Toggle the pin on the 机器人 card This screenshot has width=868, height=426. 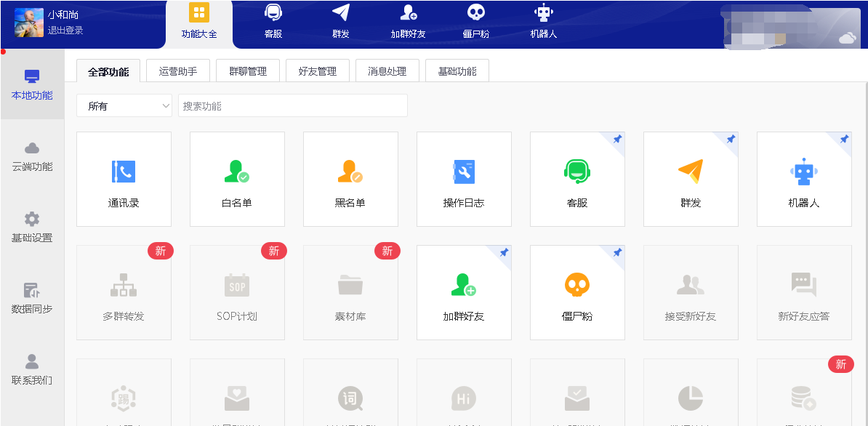point(844,140)
